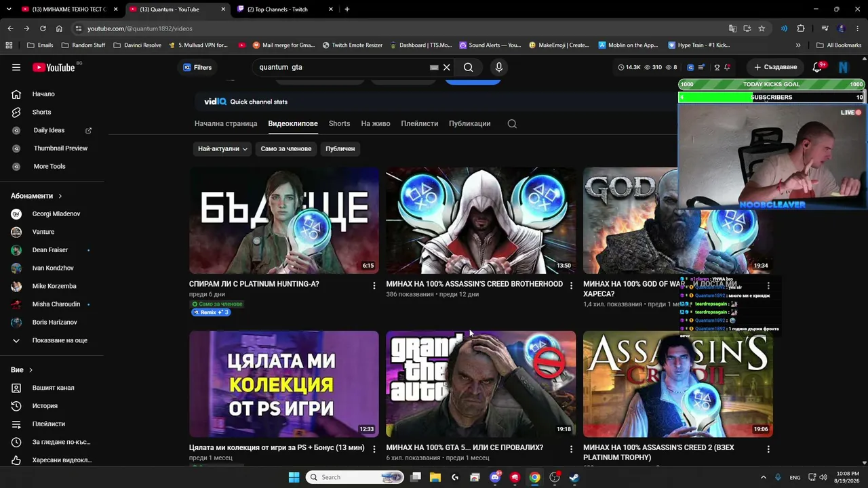Open more options for Assassin's Creed 2 video
Image resolution: width=868 pixels, height=488 pixels.
(x=768, y=449)
